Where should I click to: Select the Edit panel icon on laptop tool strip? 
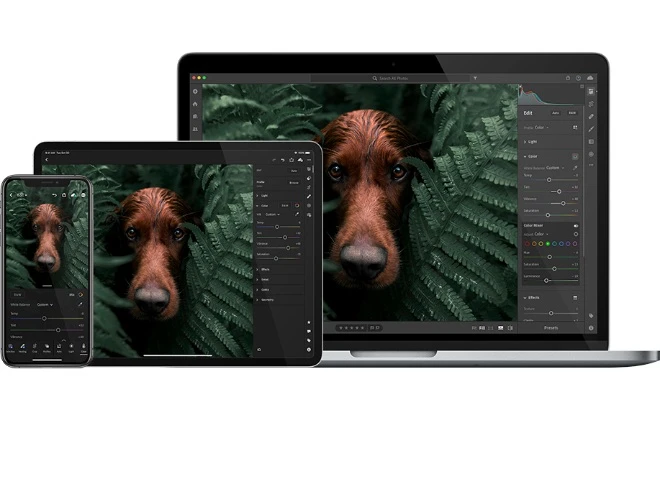point(591,92)
